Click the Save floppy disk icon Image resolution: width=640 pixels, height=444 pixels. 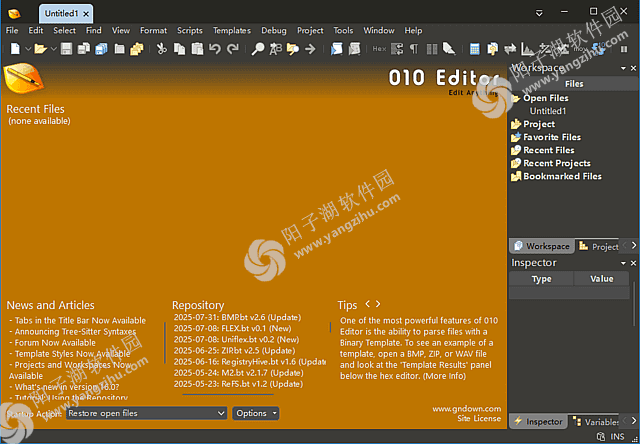pyautogui.click(x=66, y=49)
